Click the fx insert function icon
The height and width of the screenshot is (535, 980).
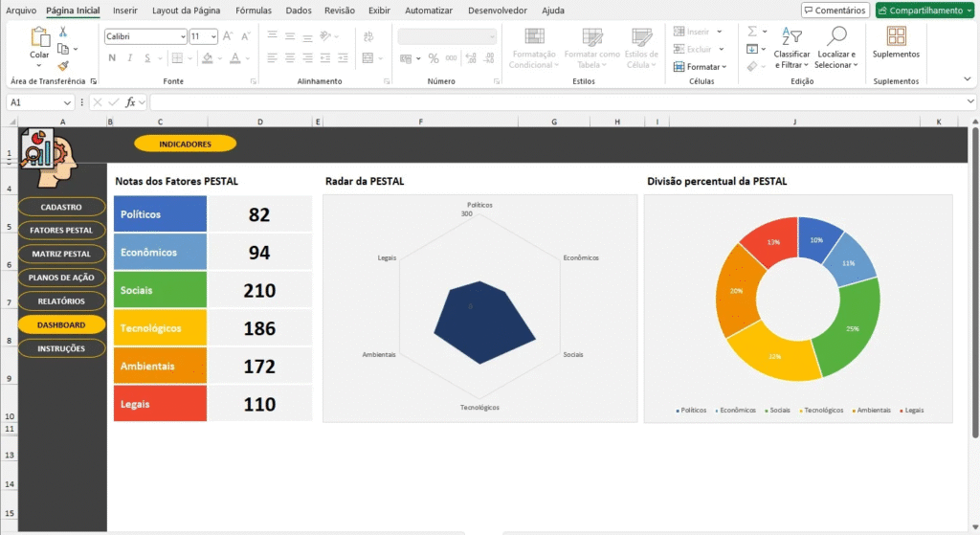click(130, 101)
